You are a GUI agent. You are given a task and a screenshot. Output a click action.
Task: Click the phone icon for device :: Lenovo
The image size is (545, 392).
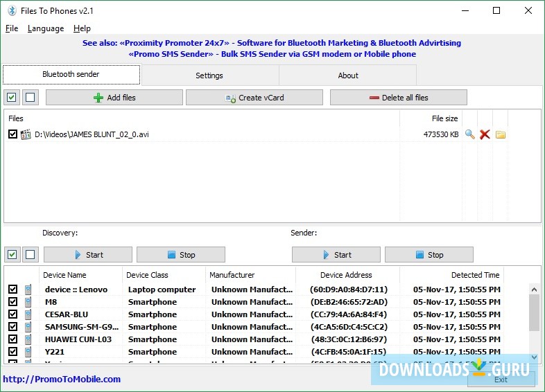(28, 289)
